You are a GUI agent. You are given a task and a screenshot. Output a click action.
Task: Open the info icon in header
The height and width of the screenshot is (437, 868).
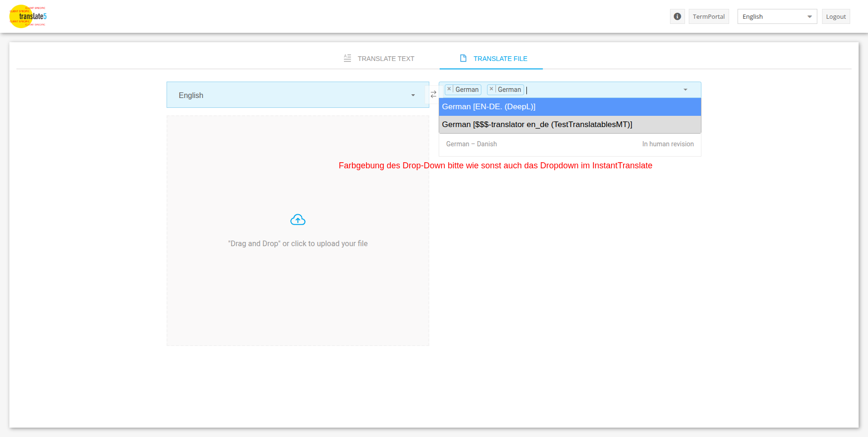click(677, 16)
